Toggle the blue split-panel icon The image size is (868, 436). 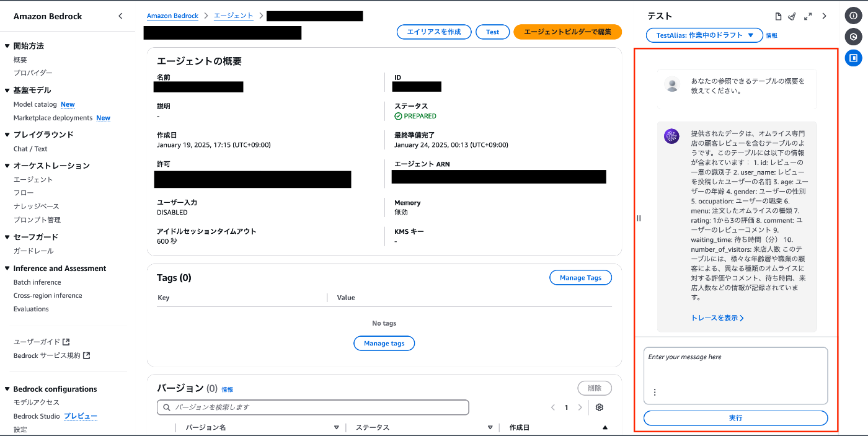(x=853, y=58)
